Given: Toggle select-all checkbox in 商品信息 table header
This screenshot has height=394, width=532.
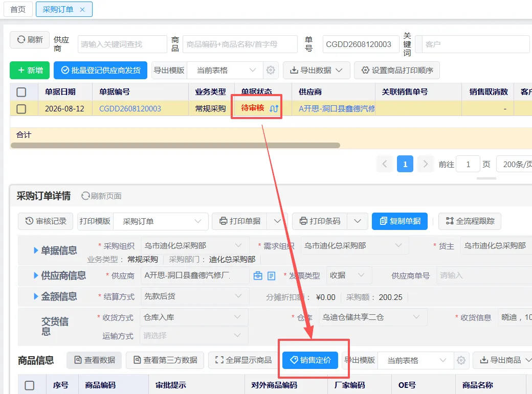Looking at the screenshot, I should [x=30, y=385].
